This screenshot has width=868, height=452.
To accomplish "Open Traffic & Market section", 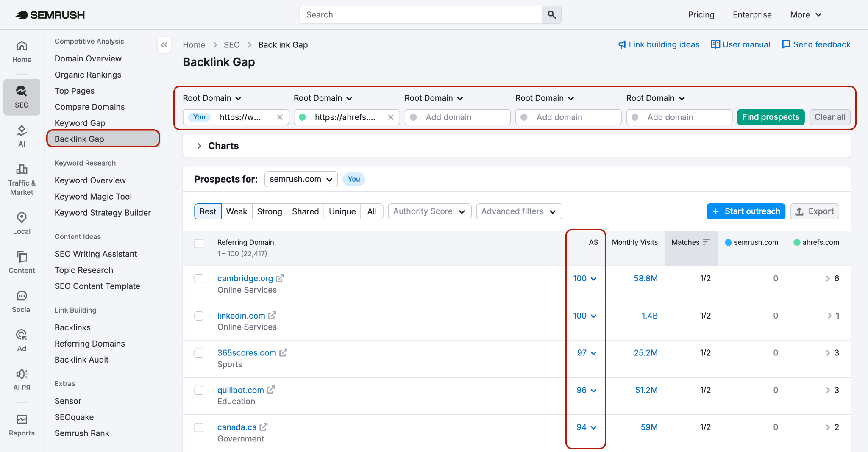I will (22, 180).
